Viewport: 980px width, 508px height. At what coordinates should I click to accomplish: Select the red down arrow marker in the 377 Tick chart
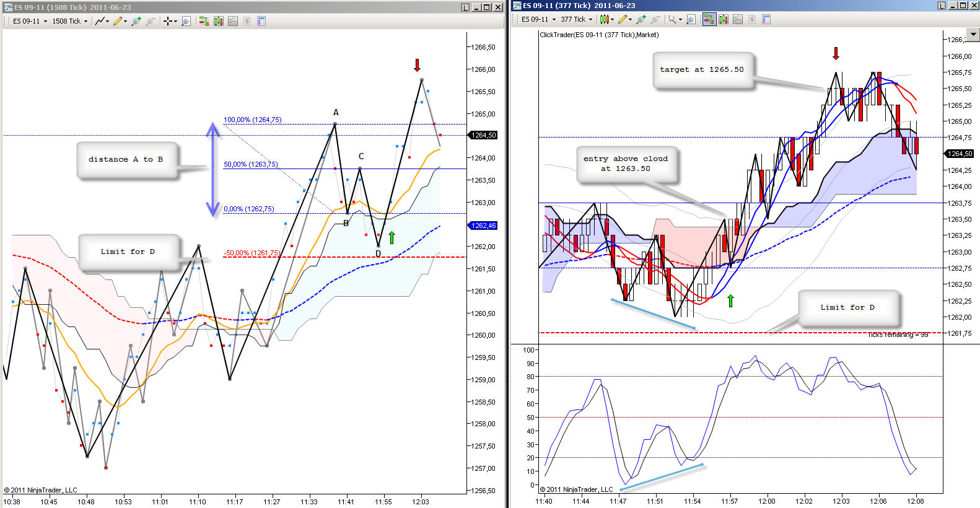click(x=836, y=53)
